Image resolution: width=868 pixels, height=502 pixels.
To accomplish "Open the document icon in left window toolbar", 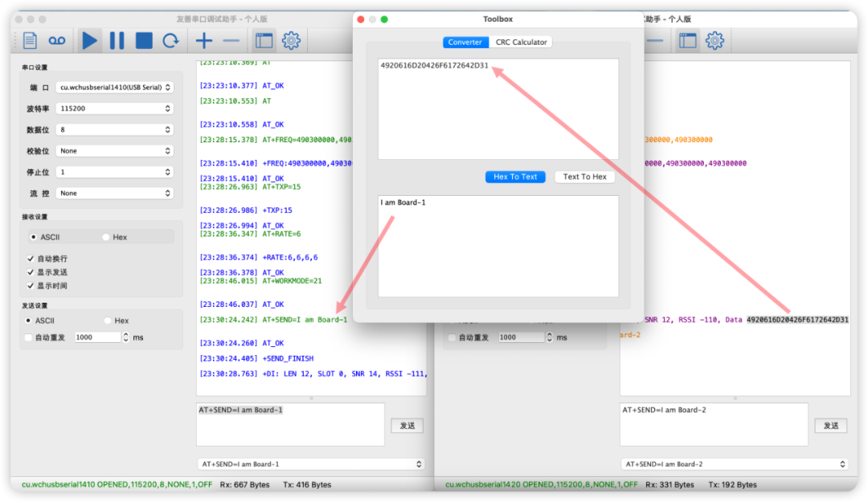I will point(30,40).
